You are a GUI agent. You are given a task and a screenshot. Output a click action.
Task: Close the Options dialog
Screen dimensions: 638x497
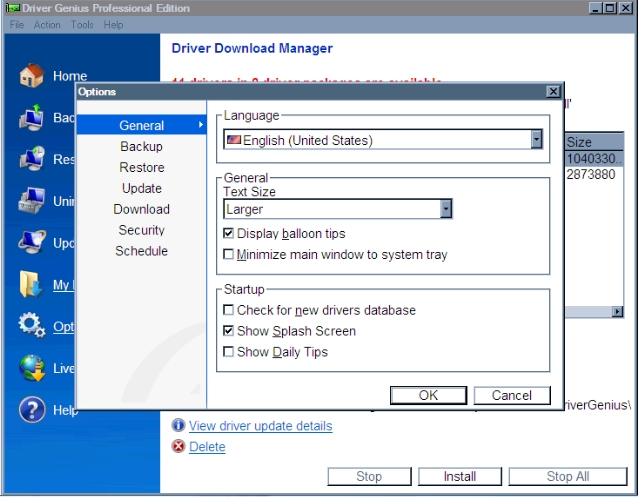point(553,92)
